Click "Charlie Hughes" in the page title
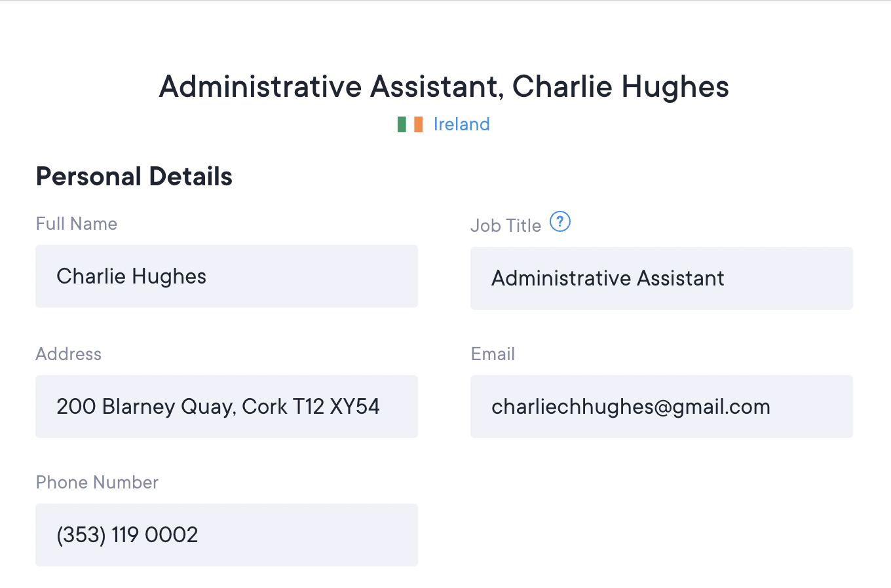 (x=620, y=87)
